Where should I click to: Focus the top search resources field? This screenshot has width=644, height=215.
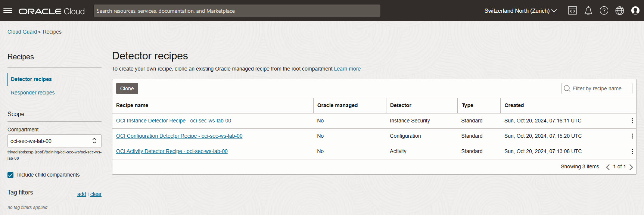point(237,11)
